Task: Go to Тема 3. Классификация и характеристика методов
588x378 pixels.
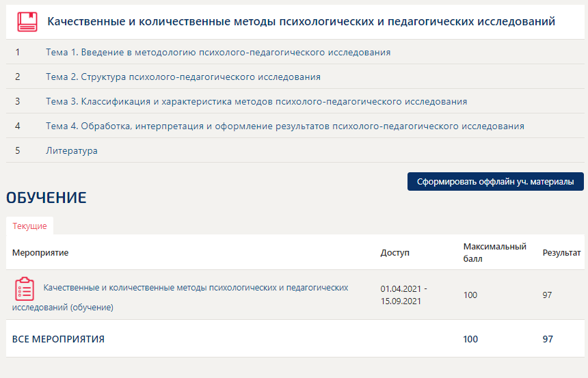Action: point(256,101)
